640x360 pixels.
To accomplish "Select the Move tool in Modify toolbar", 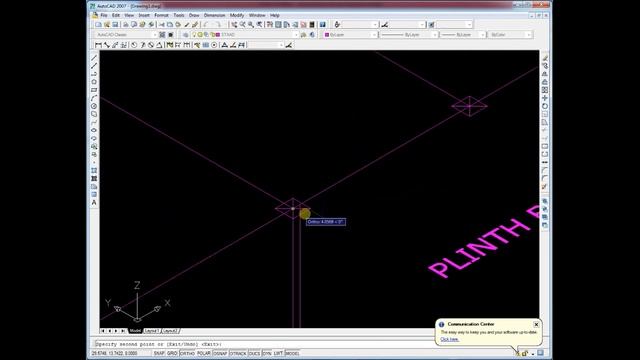I will point(545,98).
